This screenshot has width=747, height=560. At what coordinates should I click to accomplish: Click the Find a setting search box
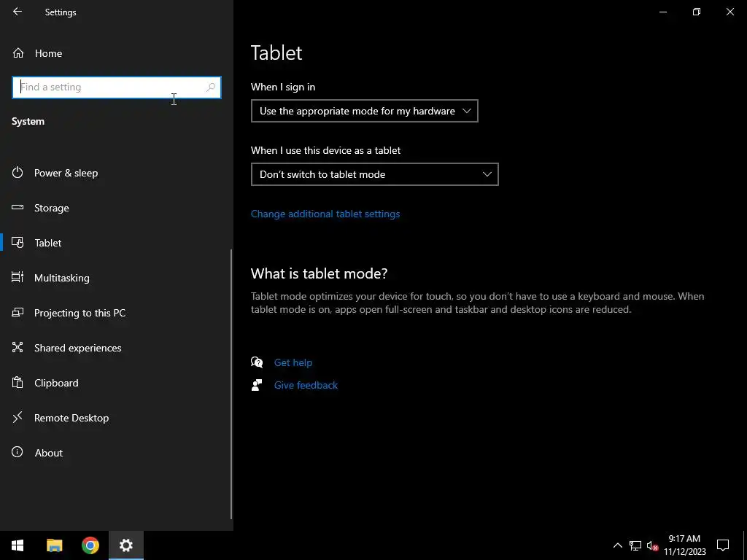pos(109,87)
